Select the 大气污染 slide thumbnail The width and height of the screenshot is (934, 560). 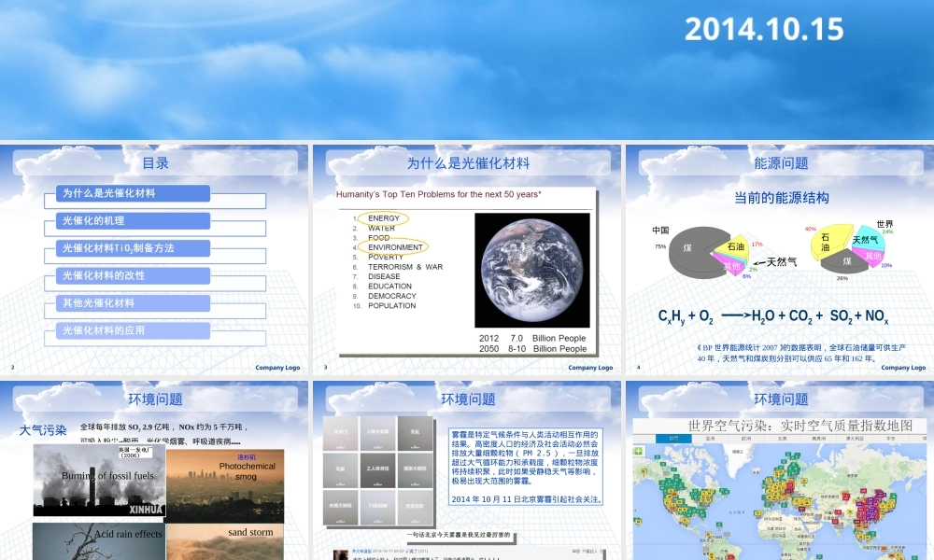[x=154, y=470]
